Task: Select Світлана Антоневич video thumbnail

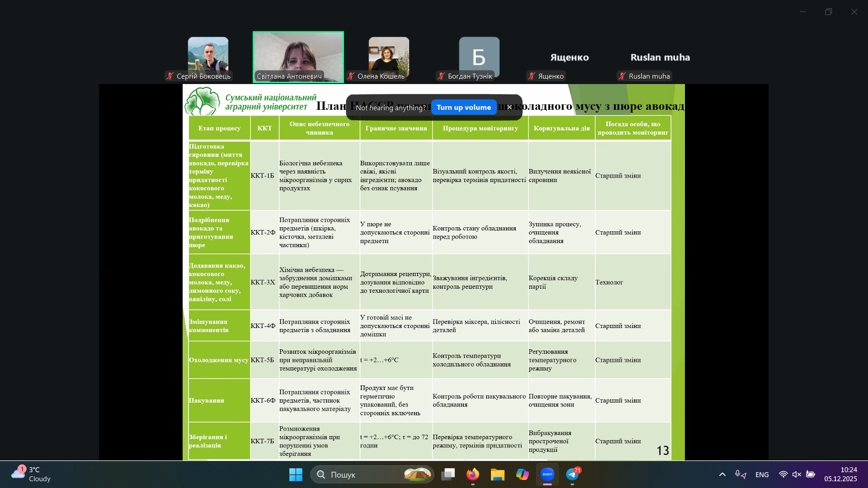Action: tap(298, 56)
